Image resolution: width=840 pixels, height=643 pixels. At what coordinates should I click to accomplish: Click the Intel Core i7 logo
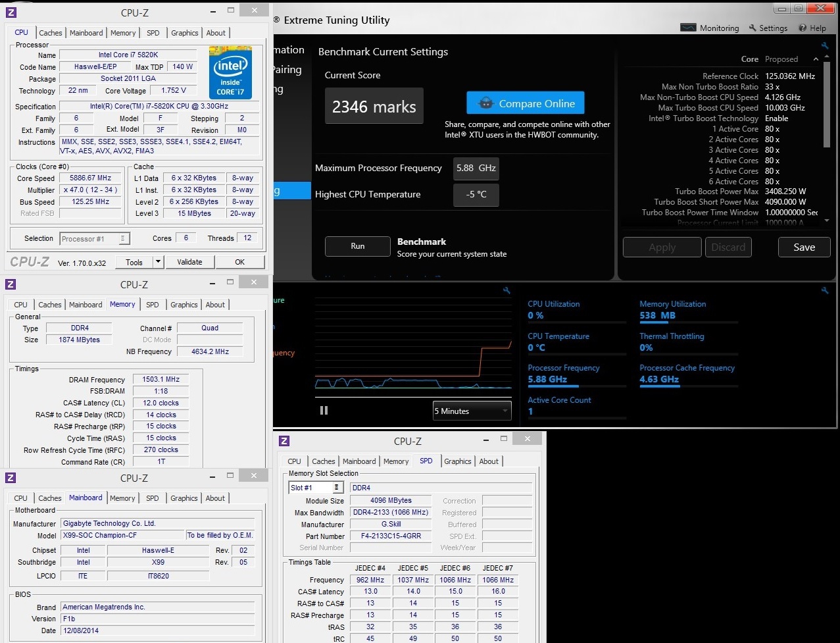click(x=230, y=73)
